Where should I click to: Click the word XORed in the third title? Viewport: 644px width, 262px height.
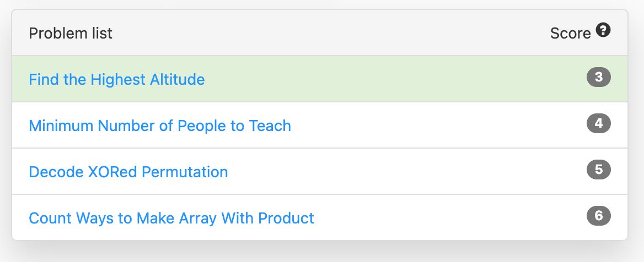(112, 172)
